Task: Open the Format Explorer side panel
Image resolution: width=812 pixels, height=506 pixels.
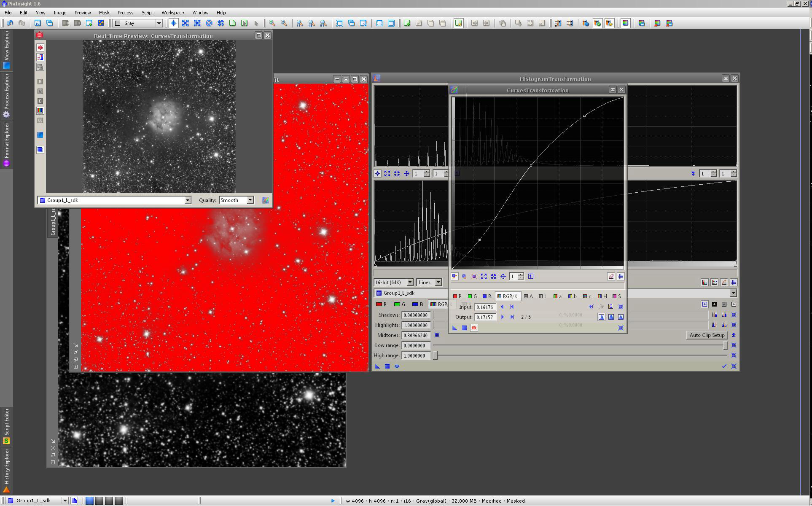Action: 6,145
